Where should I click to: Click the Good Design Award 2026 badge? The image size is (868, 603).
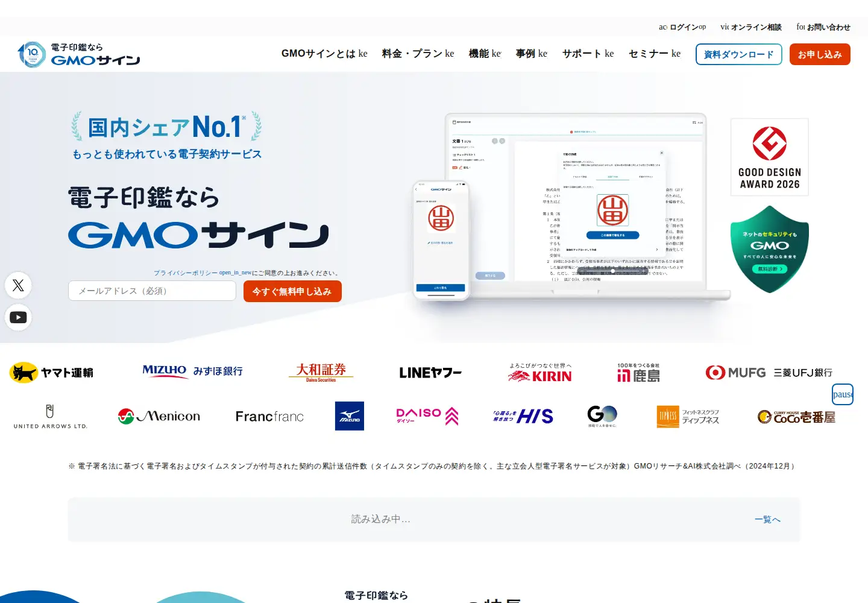pyautogui.click(x=770, y=157)
